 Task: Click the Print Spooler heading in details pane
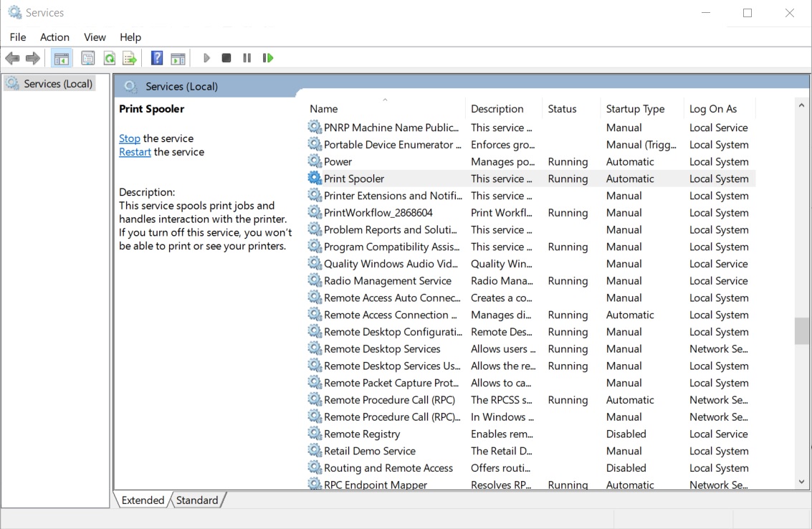click(x=152, y=109)
